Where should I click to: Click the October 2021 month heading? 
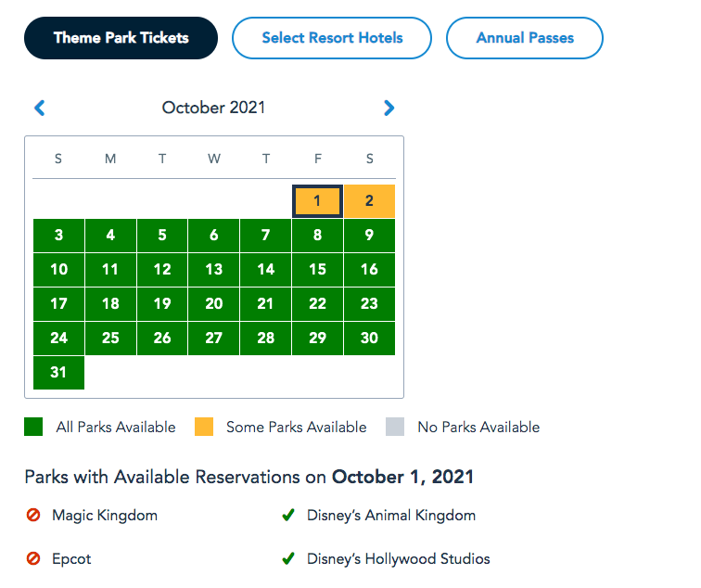213,109
